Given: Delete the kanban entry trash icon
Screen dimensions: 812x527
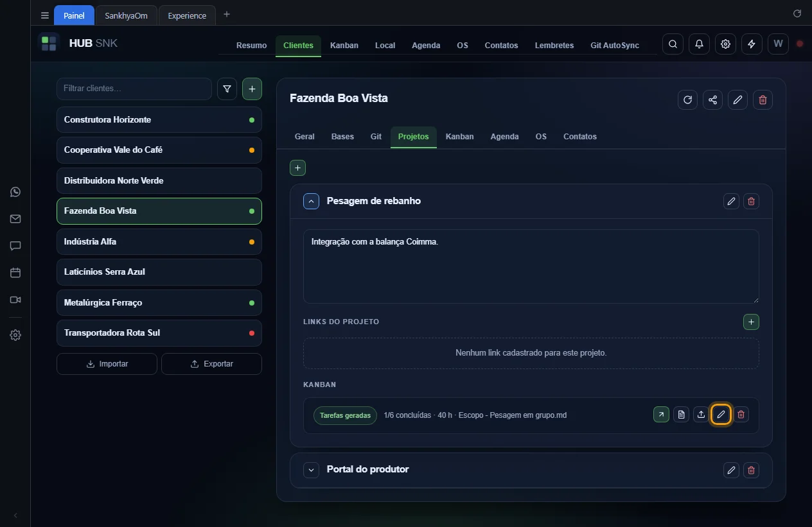Looking at the screenshot, I should pos(741,415).
